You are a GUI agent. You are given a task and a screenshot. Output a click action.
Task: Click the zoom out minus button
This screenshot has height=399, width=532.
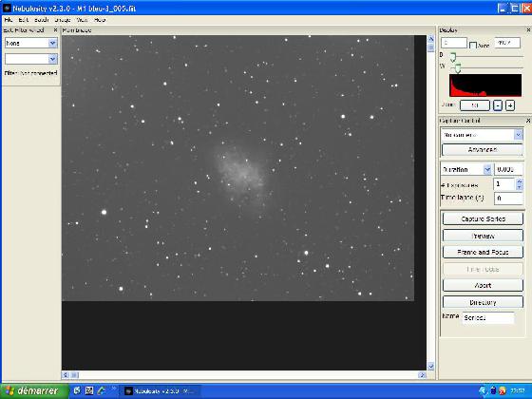[x=498, y=105]
